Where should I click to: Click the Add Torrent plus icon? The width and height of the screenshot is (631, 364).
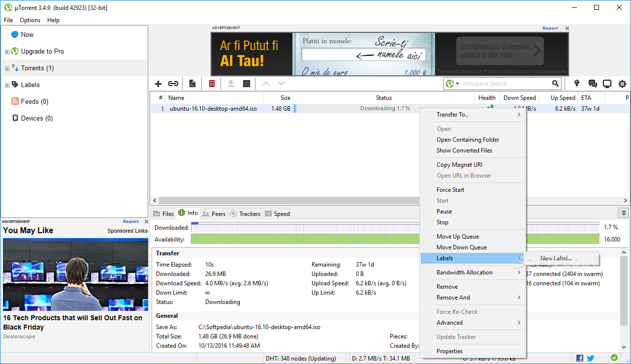pos(158,84)
